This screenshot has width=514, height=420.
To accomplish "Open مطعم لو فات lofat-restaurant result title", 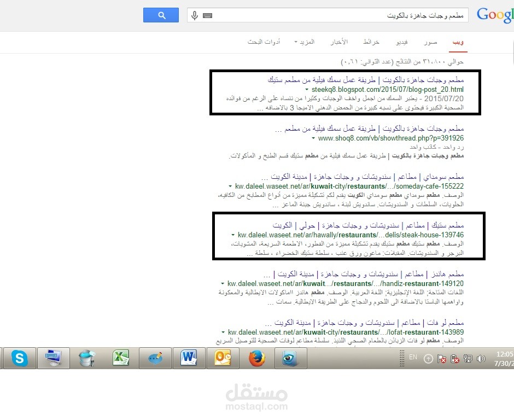I will pos(365,323).
